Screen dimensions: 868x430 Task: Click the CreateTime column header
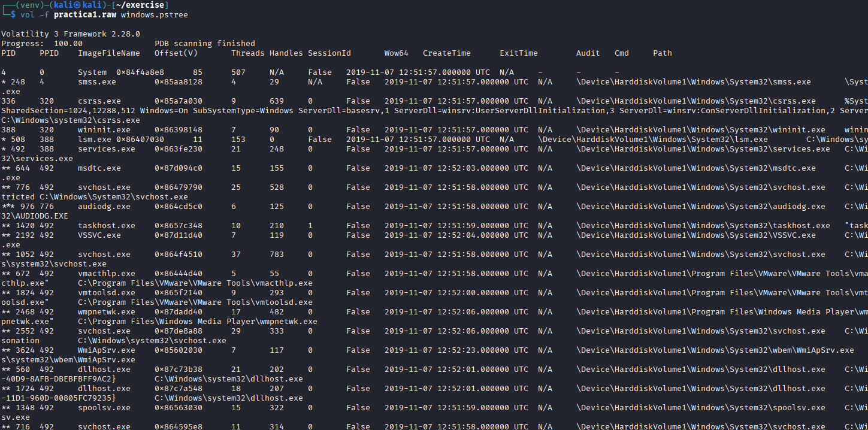pos(447,53)
